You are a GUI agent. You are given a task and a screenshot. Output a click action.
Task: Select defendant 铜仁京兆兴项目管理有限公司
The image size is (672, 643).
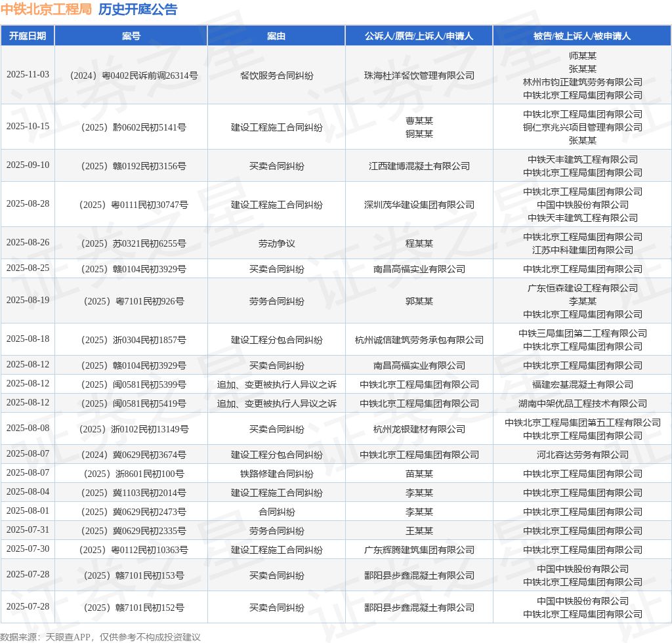coord(583,128)
